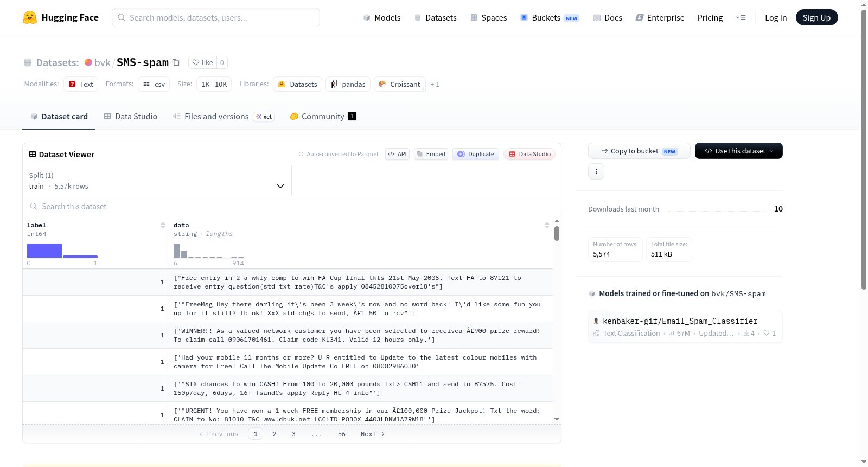The width and height of the screenshot is (868, 467).
Task: Click the data lengths histogram first bar
Action: (176, 251)
